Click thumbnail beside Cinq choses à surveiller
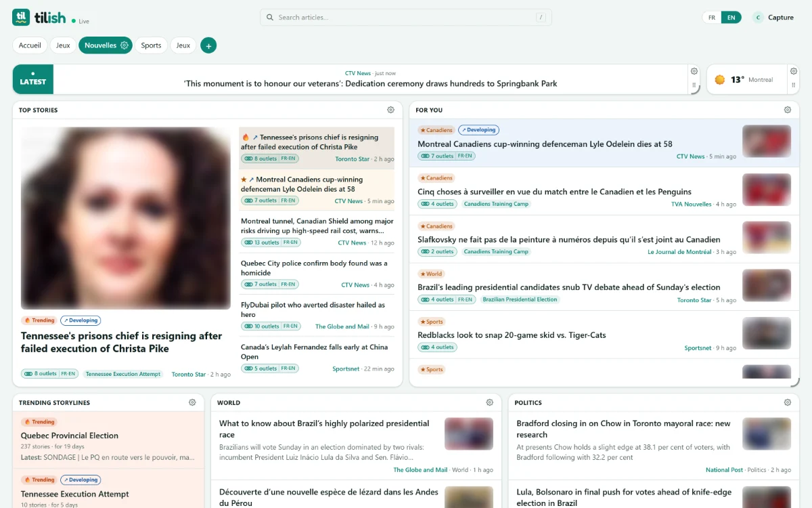 (767, 190)
